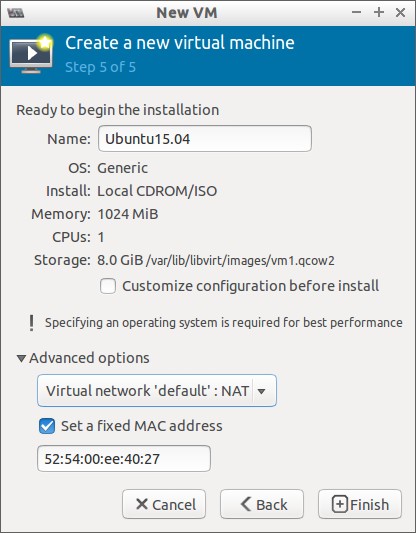Open the Virtual network 'default' NAT dropdown

click(x=157, y=391)
